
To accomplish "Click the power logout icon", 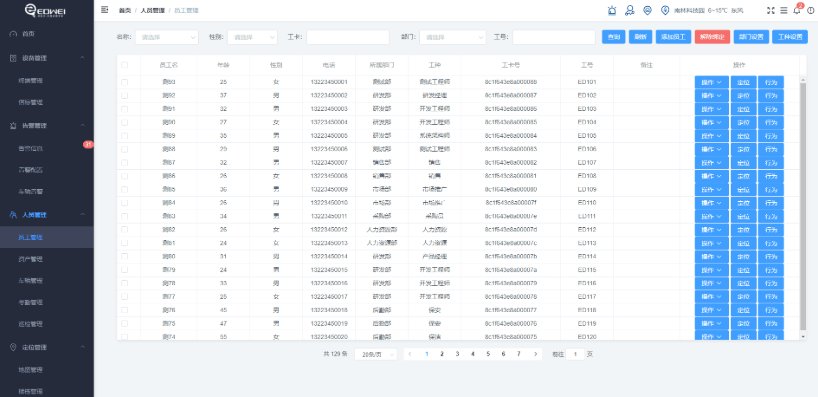I will coord(810,10).
